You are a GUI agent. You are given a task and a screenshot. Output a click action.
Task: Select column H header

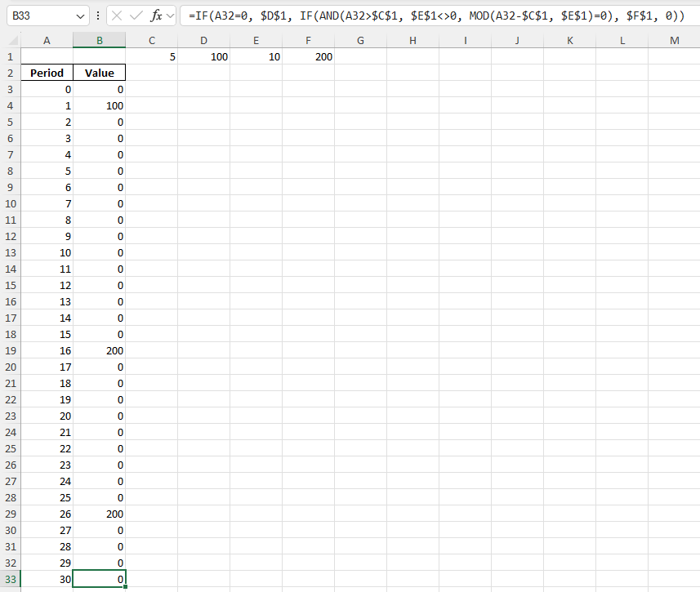413,41
